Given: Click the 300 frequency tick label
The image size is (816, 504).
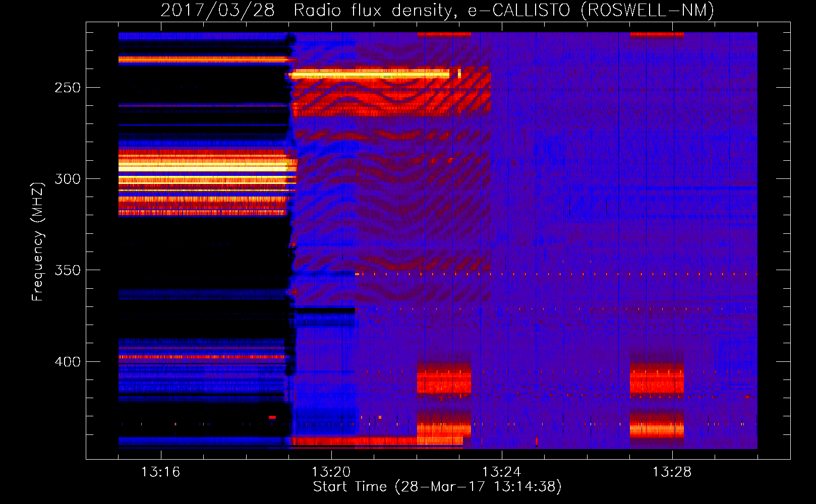Looking at the screenshot, I should click(x=68, y=179).
